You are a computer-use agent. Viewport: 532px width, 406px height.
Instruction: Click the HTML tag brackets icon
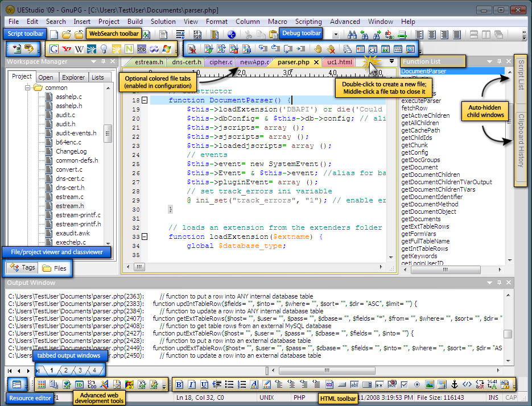467,384
